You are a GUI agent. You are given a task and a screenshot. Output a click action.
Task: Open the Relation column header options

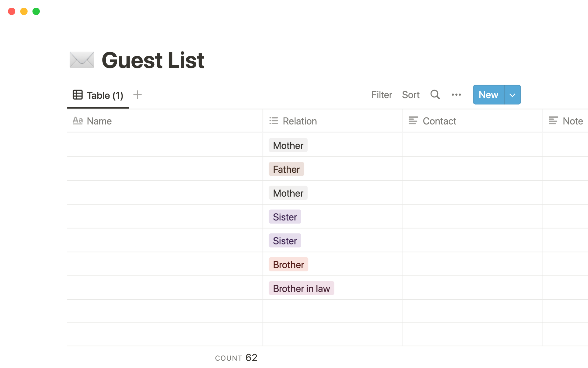333,121
